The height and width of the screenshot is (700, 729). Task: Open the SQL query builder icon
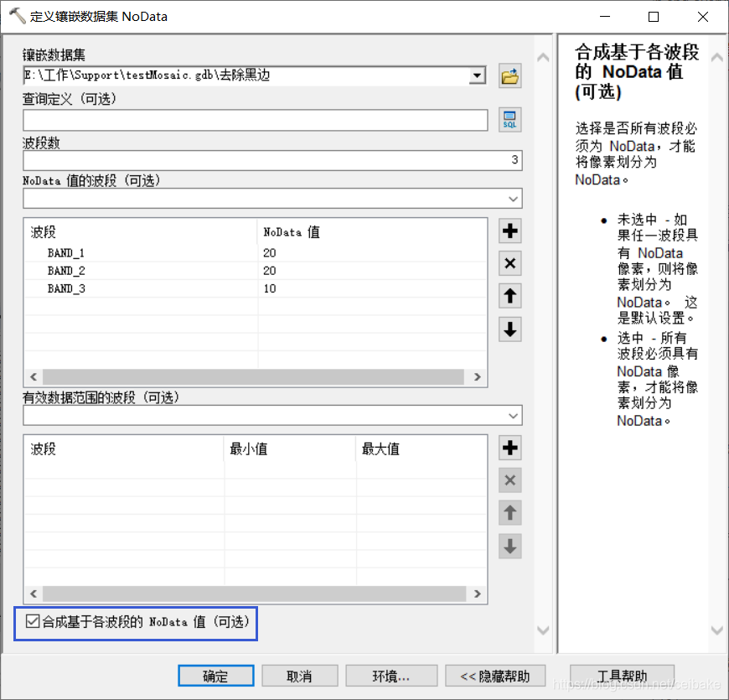pyautogui.click(x=509, y=120)
